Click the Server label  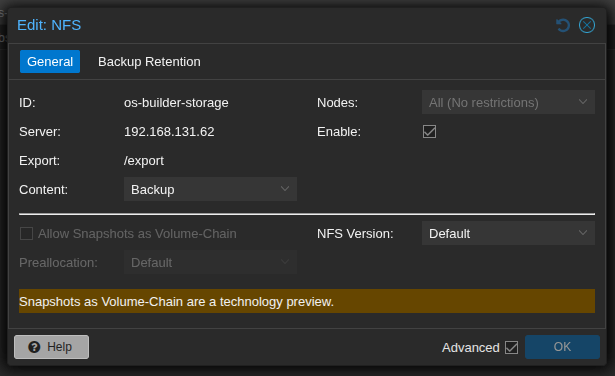point(40,132)
